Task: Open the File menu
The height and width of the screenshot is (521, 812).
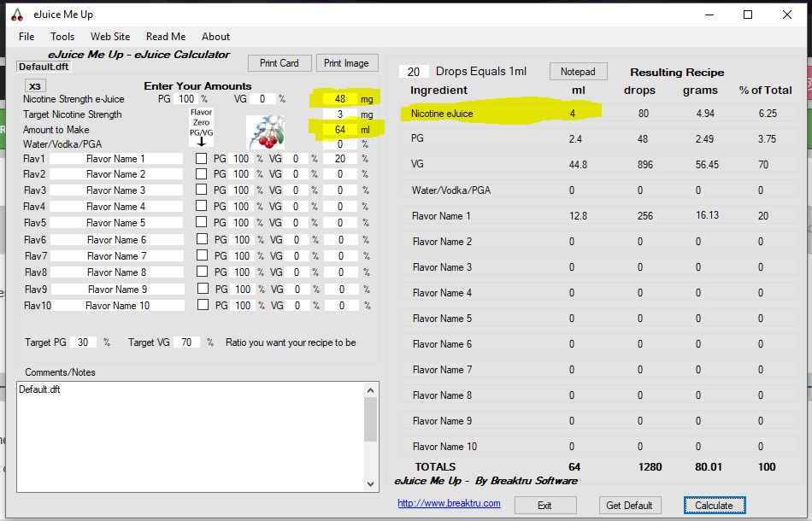Action: 26,37
